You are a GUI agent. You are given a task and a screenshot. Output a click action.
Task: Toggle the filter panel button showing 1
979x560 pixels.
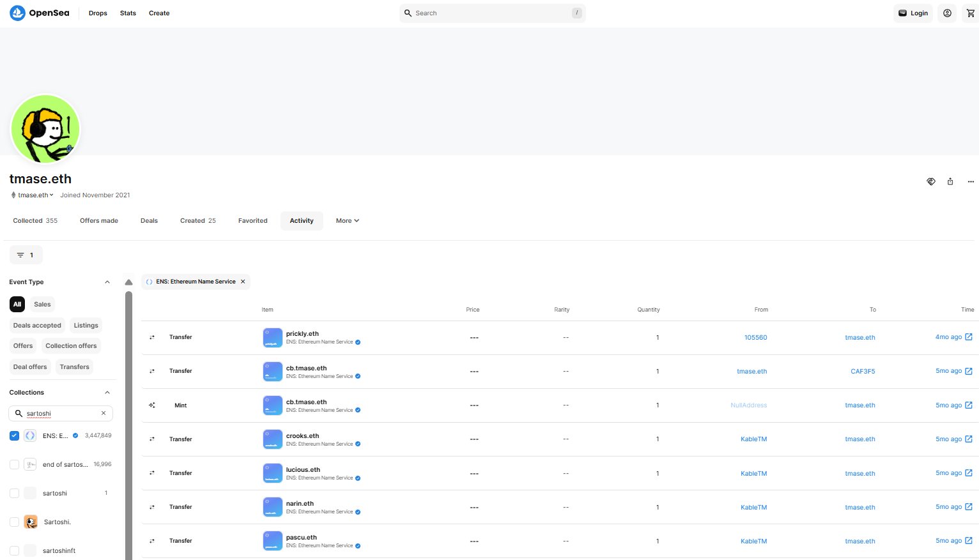coord(26,255)
